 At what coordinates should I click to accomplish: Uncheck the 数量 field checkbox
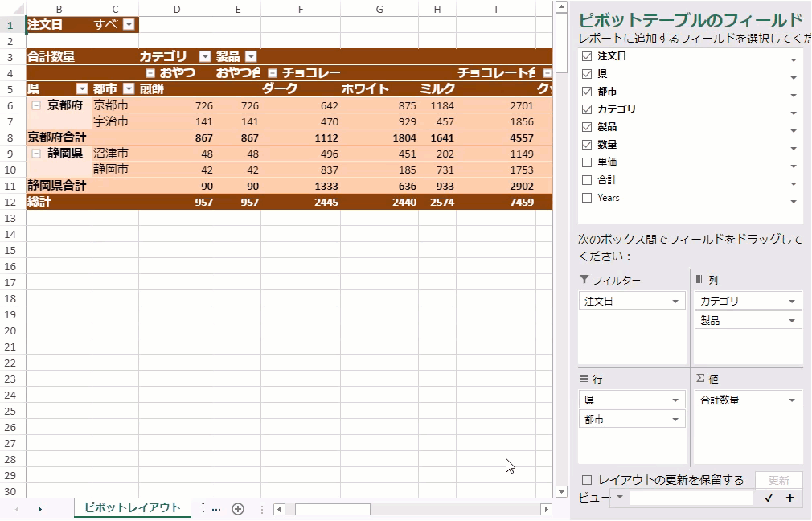[x=587, y=145]
